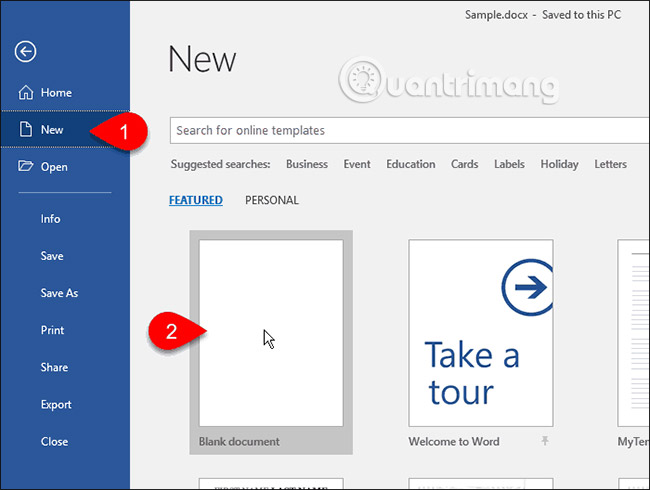Pick the Cards suggested search
650x490 pixels.
[464, 164]
